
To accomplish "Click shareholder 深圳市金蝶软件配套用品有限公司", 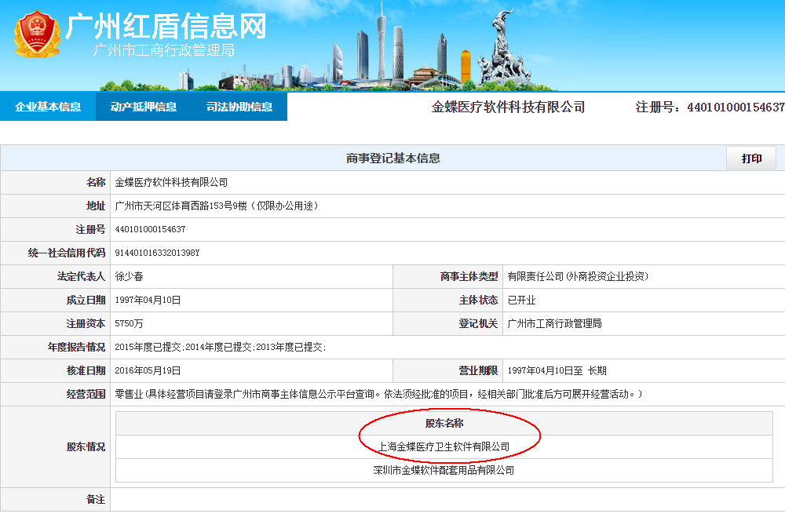I will 444,470.
